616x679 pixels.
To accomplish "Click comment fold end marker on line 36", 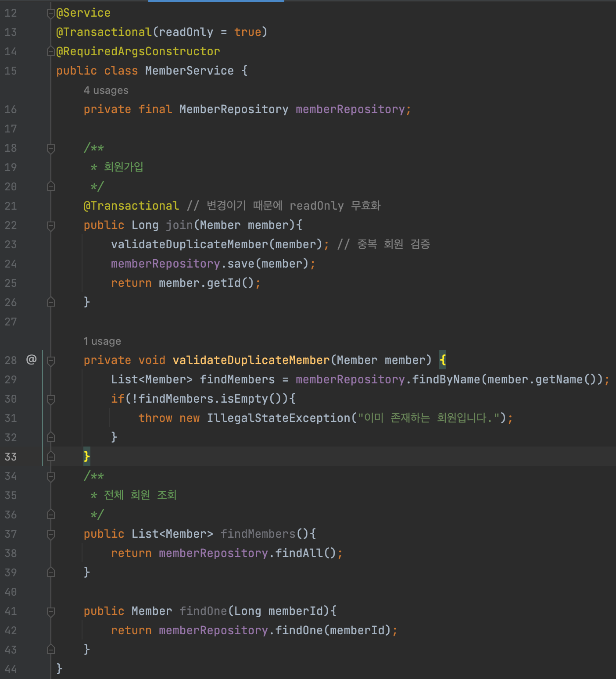I will click(51, 515).
